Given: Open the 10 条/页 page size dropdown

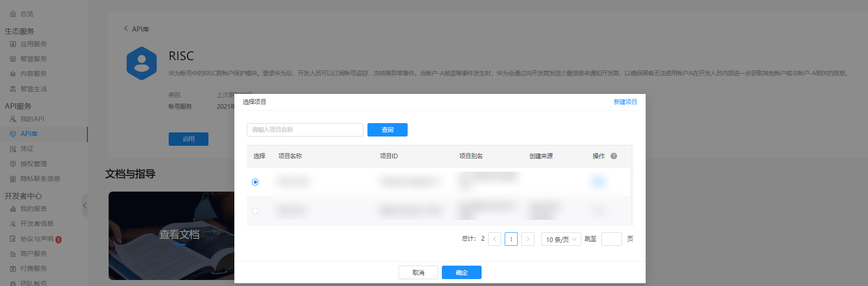Looking at the screenshot, I should (561, 239).
